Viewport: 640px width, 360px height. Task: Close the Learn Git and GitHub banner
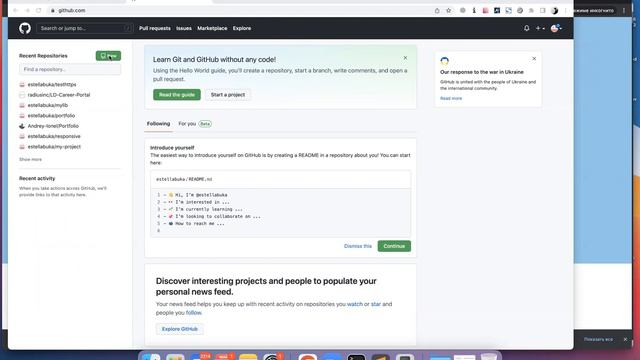(x=405, y=58)
